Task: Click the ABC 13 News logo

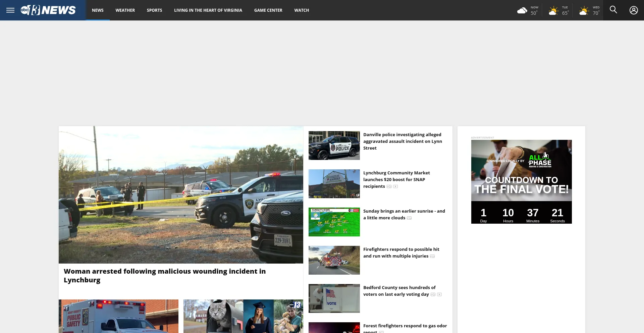Action: coord(48,10)
